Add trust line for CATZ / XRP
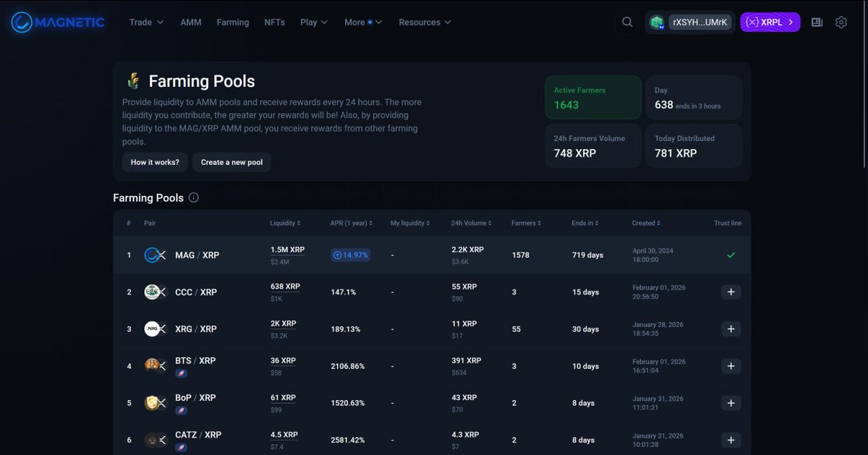Screen dimensions: 868x455 pos(731,440)
